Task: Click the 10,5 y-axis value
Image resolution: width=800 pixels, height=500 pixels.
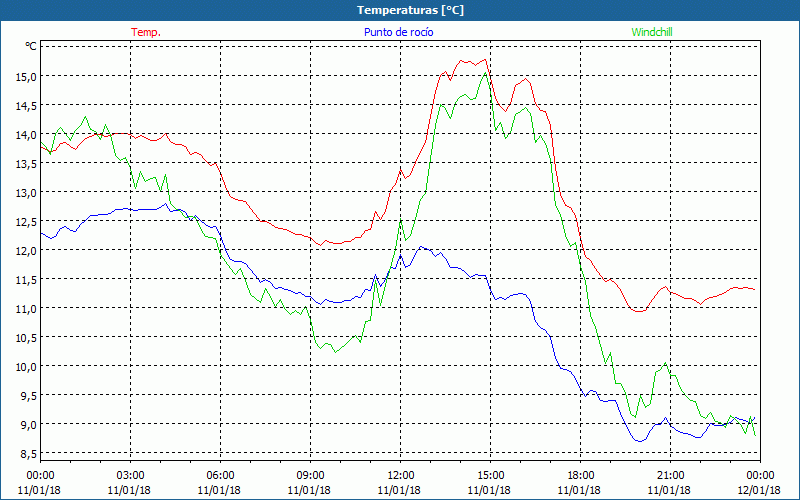Action: [27, 338]
